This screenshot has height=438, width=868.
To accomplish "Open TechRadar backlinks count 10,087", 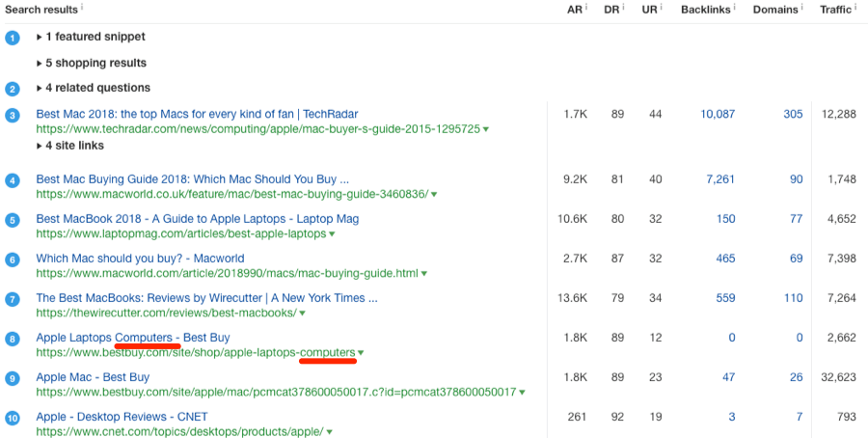I will (718, 114).
